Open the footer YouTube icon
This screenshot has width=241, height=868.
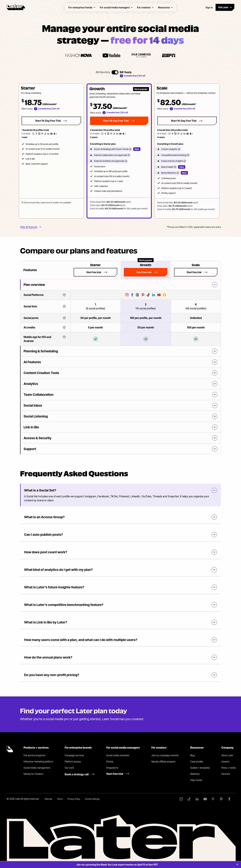[x=205, y=799]
